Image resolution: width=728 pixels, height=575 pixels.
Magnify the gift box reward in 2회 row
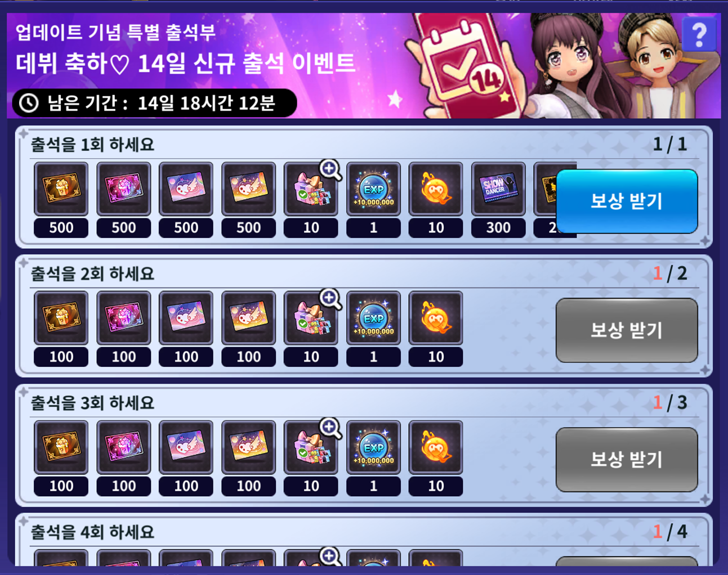pyautogui.click(x=330, y=299)
